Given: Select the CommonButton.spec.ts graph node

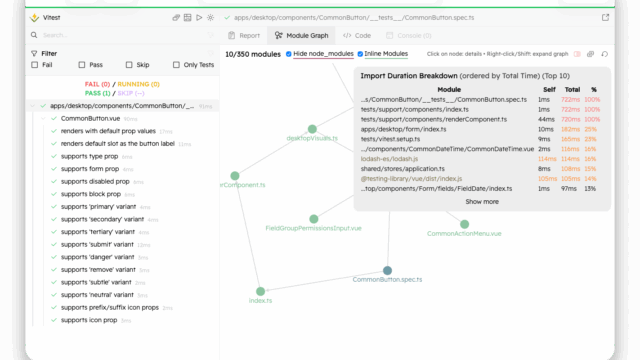Looking at the screenshot, I should click(387, 270).
